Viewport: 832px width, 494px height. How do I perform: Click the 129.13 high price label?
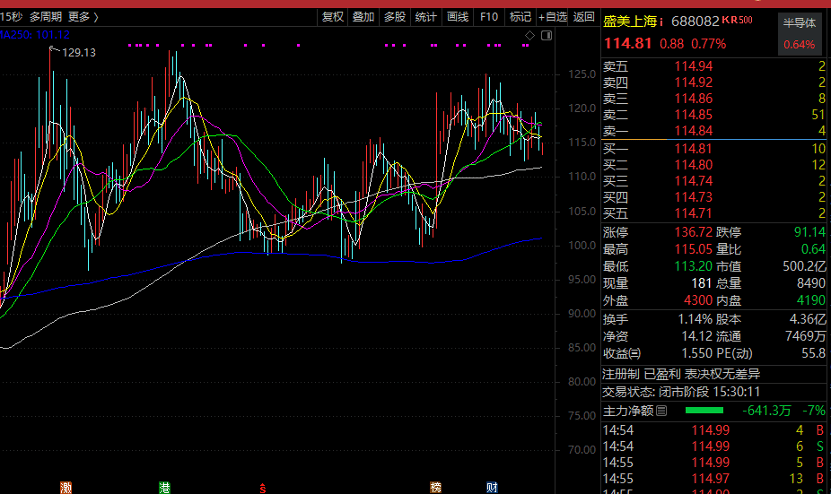pos(79,53)
